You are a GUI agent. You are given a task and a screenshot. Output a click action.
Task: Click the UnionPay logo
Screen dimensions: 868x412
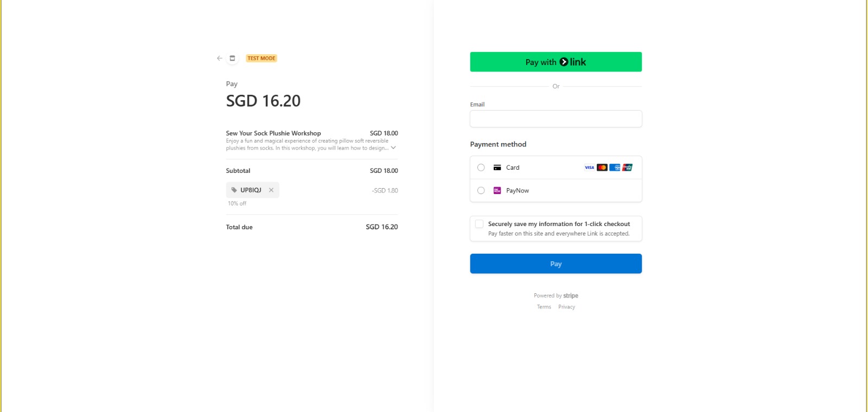pyautogui.click(x=628, y=168)
